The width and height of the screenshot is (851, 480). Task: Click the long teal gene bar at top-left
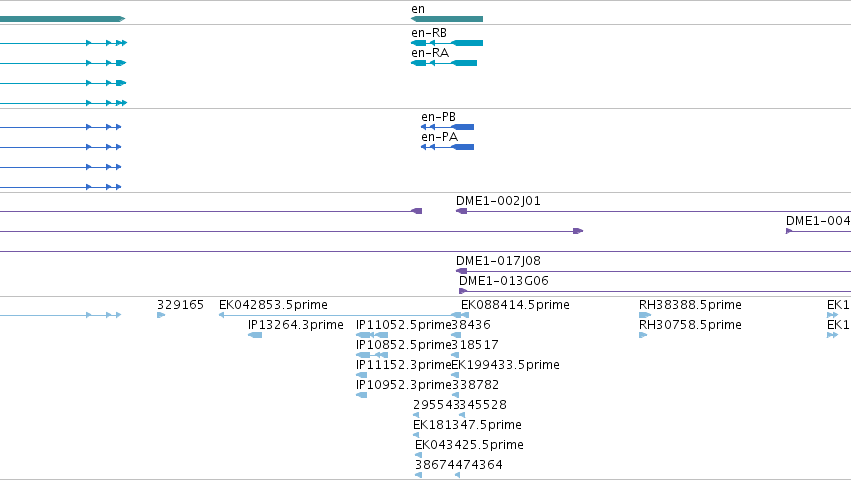[x=62, y=19]
